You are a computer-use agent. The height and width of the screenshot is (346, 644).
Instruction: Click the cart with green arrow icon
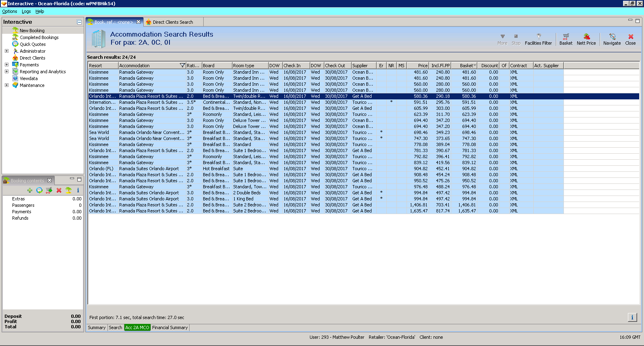click(x=49, y=190)
